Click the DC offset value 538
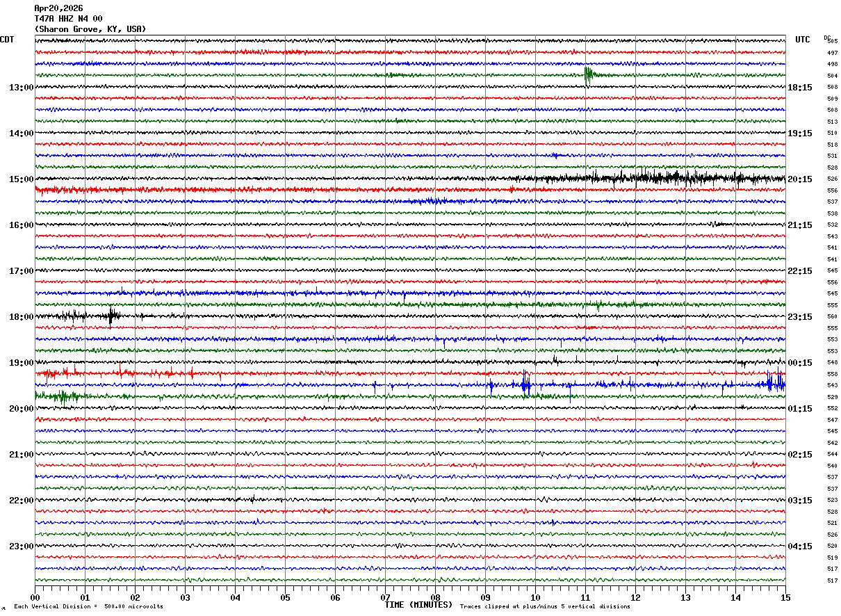The width and height of the screenshot is (841, 616). click(x=832, y=213)
